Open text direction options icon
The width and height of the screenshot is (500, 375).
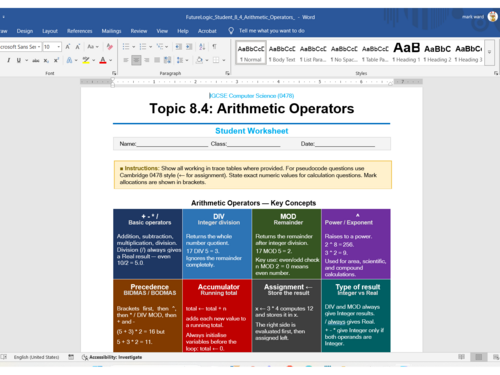pyautogui.click(x=168, y=60)
